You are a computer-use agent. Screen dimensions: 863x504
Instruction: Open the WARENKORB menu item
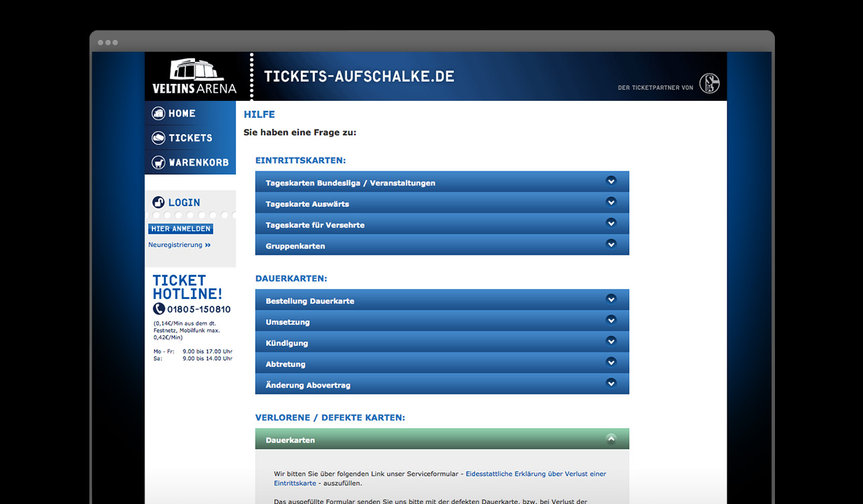(190, 162)
